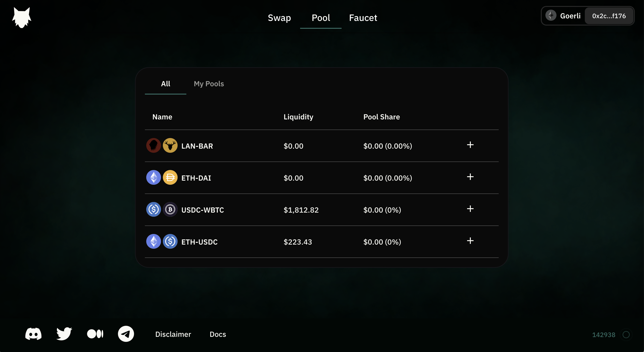
Task: Click the Goerli Ethereum network icon
Action: [x=551, y=16]
